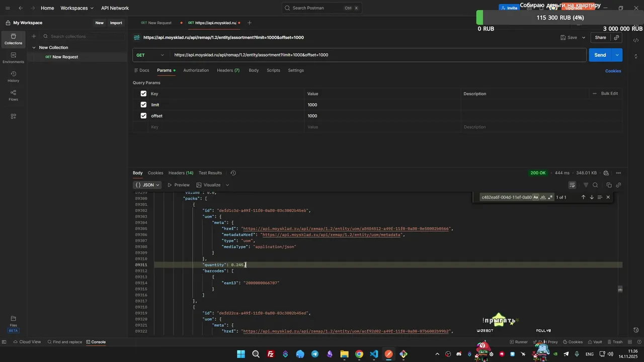644x362 pixels.
Task: Toggle find in selection option
Action: tap(600, 197)
